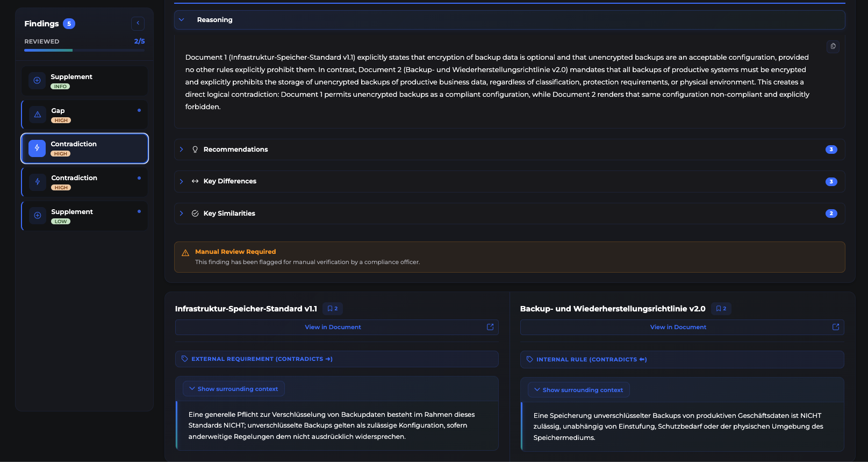Viewport: 868px width, 462px height.
Task: Expand the Key Differences section
Action: [510, 181]
